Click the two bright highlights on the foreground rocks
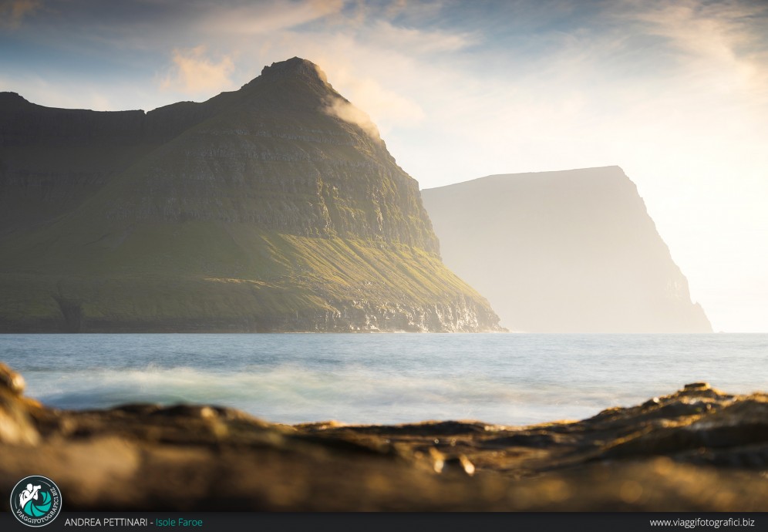This screenshot has width=768, height=532. (452, 462)
